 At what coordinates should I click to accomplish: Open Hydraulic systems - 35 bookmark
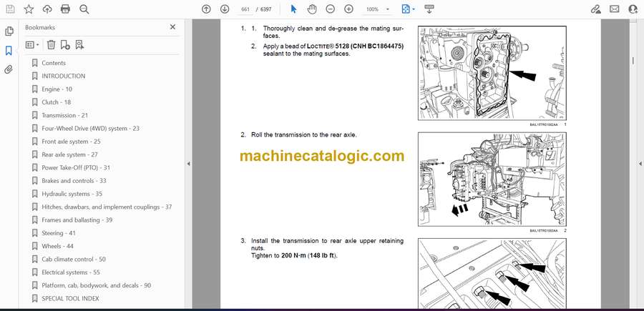[72, 194]
